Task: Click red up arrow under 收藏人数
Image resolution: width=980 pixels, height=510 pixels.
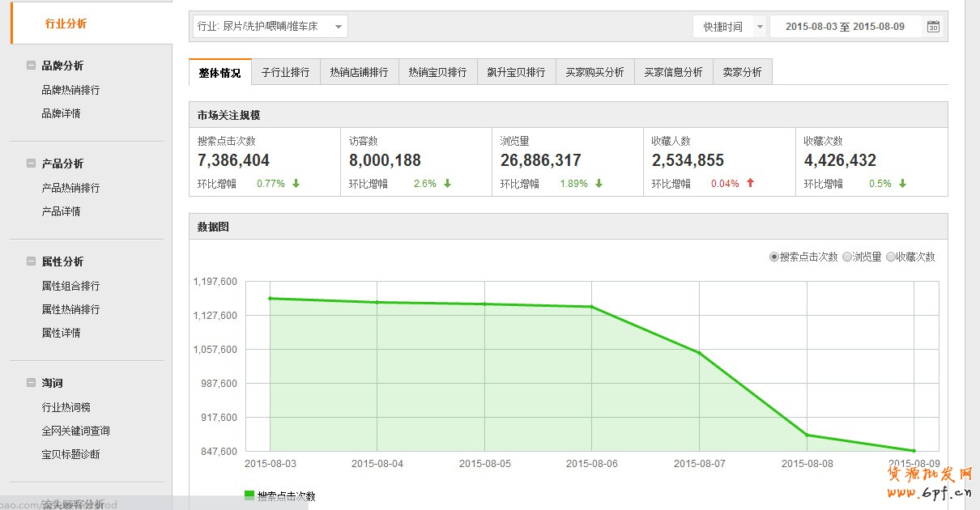Action: (x=750, y=184)
